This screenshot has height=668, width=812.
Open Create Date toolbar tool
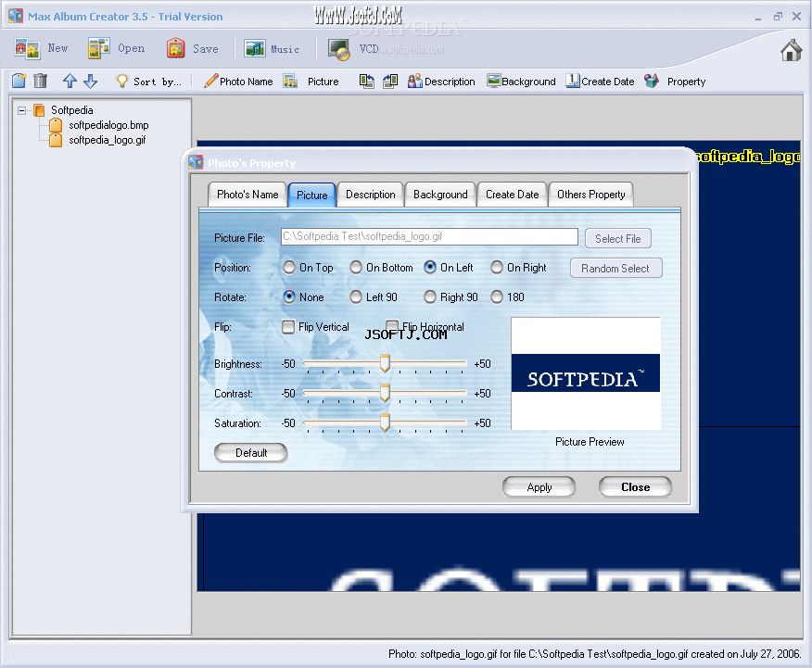click(x=600, y=82)
